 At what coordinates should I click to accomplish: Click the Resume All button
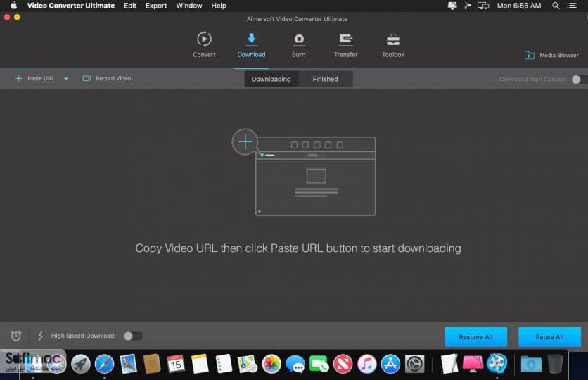tap(475, 337)
